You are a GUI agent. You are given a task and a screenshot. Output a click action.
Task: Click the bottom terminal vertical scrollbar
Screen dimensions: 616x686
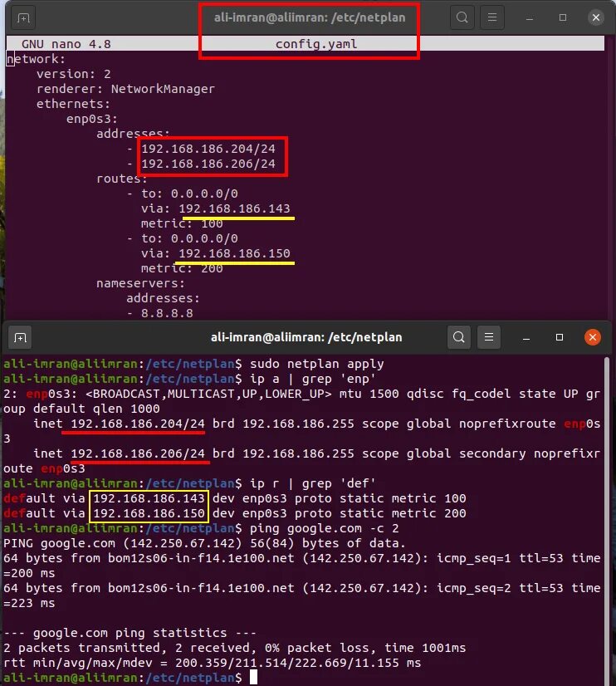pyautogui.click(x=606, y=521)
